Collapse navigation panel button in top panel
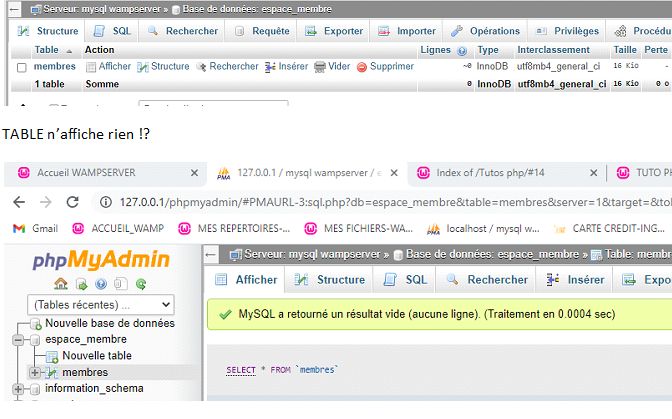Screen dimensions: 672x419 click(x=15, y=9)
